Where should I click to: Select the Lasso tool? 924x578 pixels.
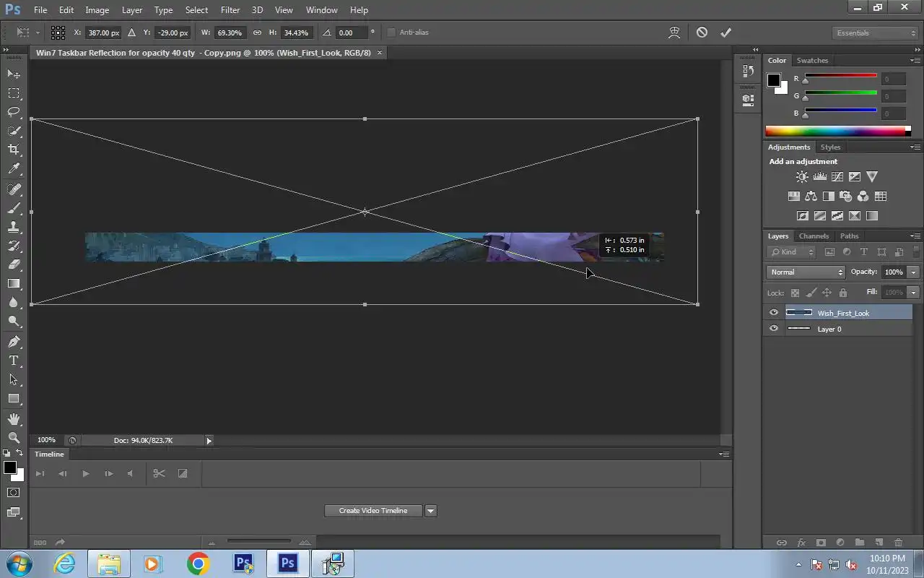click(14, 112)
